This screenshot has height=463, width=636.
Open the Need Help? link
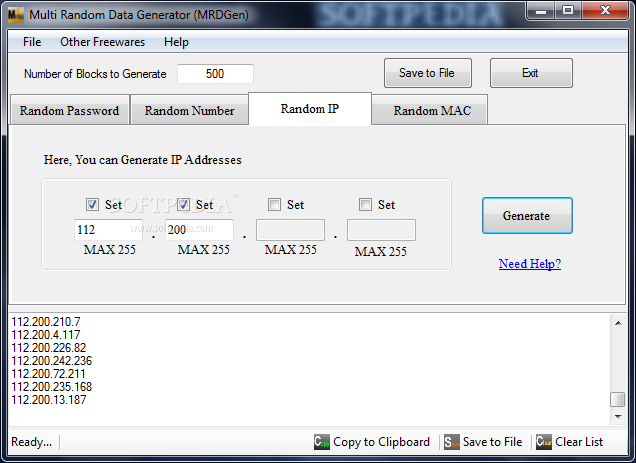[x=530, y=264]
